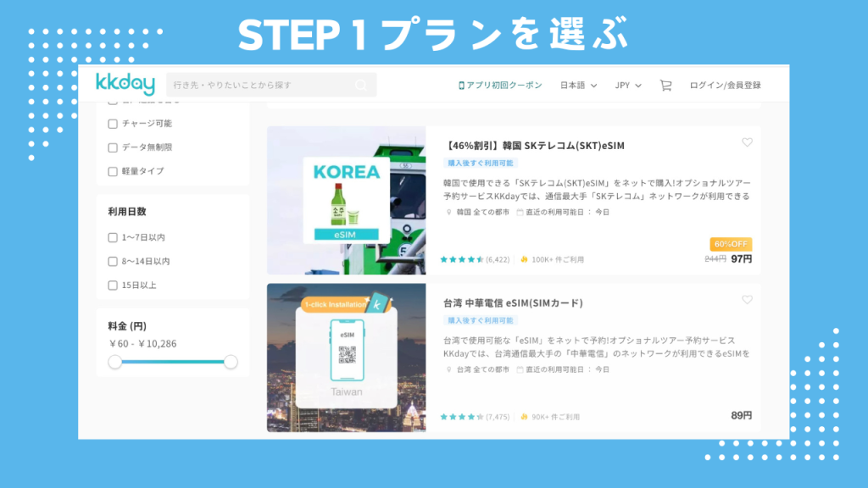Click the star rating of Taiwan eSIM

pos(462,417)
